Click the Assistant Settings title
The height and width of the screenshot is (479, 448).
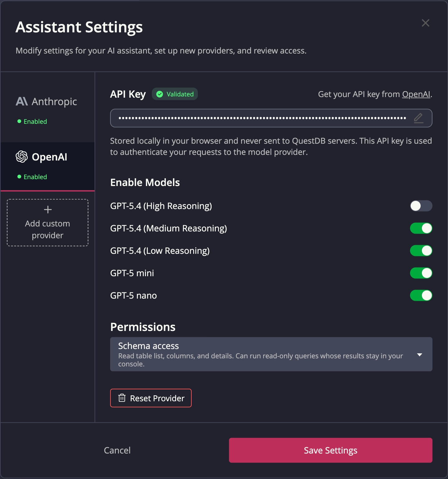tap(79, 27)
